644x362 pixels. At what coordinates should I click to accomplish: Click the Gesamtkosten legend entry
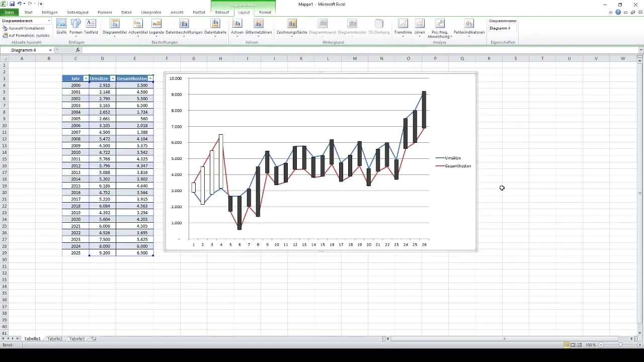[x=453, y=166]
